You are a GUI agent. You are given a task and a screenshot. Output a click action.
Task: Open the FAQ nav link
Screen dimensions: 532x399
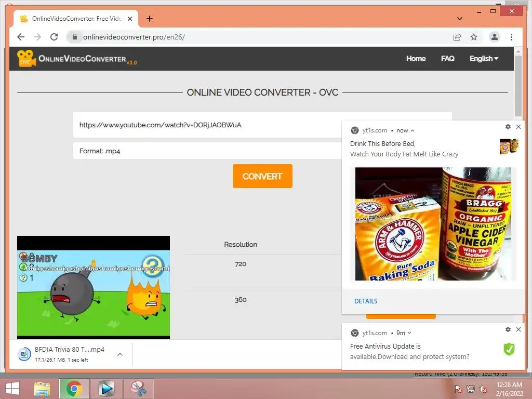point(447,58)
